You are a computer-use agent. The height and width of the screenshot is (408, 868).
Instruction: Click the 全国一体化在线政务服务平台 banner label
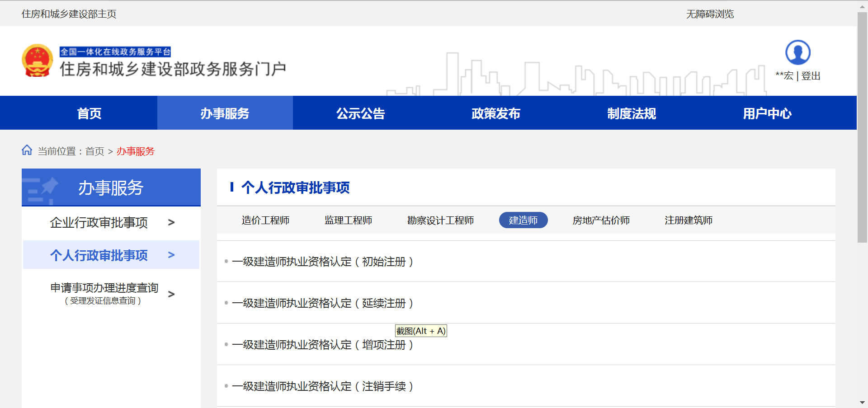pos(115,52)
